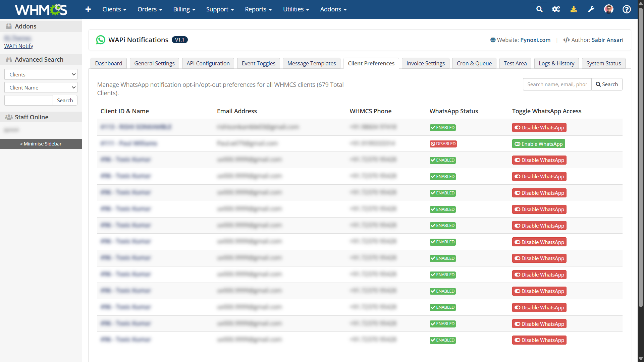Open the Sabir Ansari author link
644x362 pixels.
click(607, 40)
